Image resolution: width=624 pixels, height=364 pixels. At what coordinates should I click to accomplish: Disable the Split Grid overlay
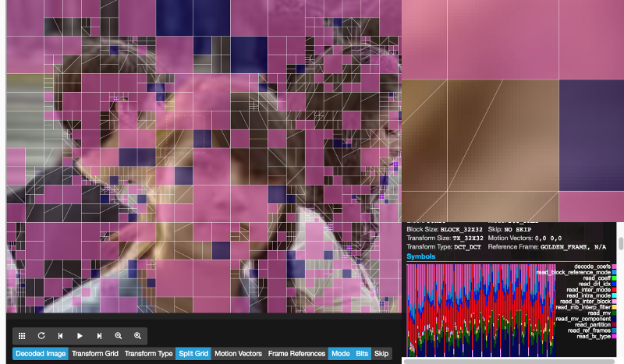(x=193, y=354)
